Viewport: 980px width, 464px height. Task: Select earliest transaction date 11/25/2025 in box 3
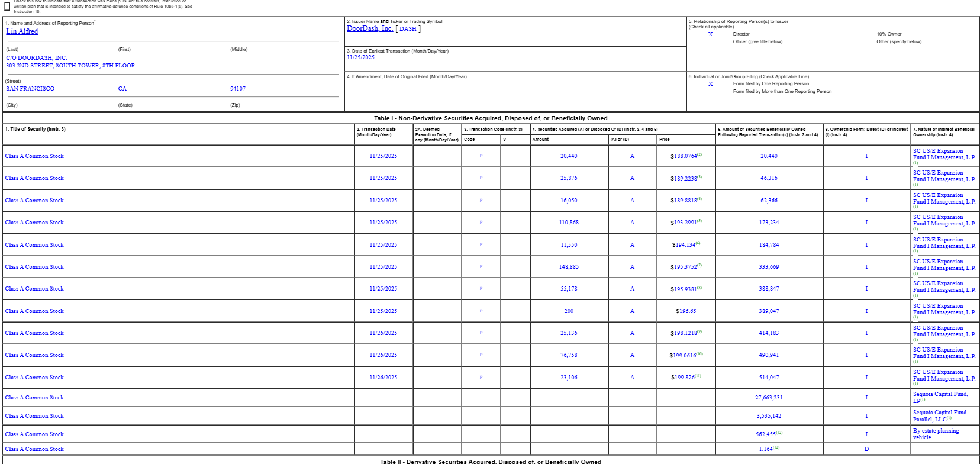point(360,57)
